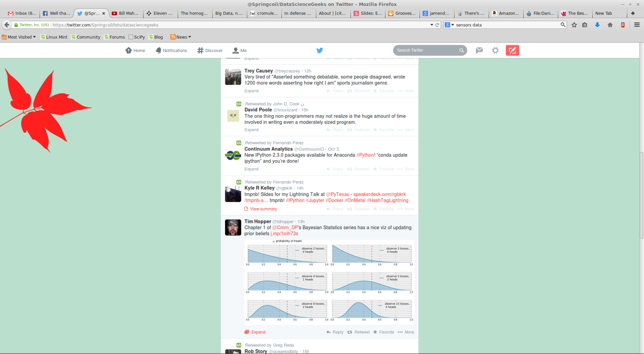Click the search magnifier in Search Twitter box
Viewport: 644px width, 354px height.
point(462,50)
